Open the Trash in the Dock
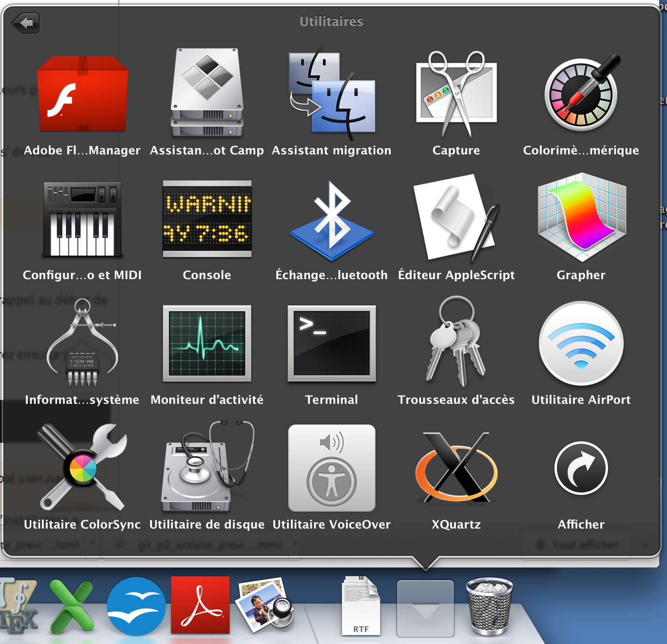Image resolution: width=667 pixels, height=644 pixels. coord(490,606)
